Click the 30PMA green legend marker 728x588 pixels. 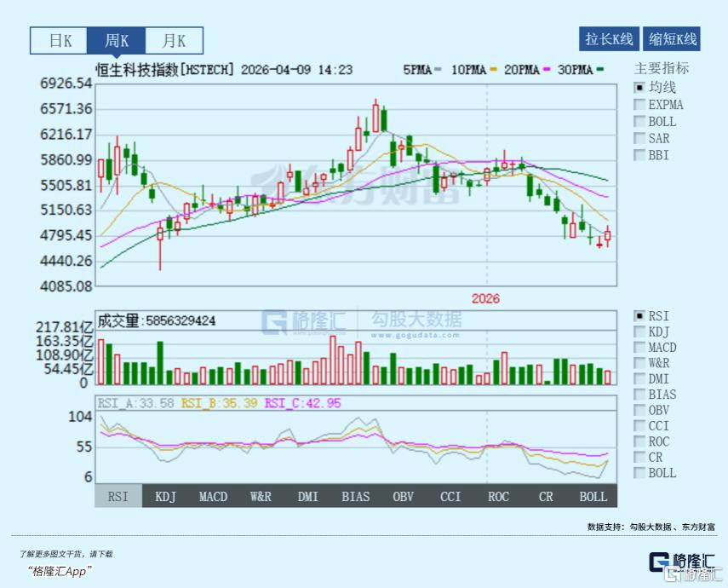pyautogui.click(x=600, y=70)
